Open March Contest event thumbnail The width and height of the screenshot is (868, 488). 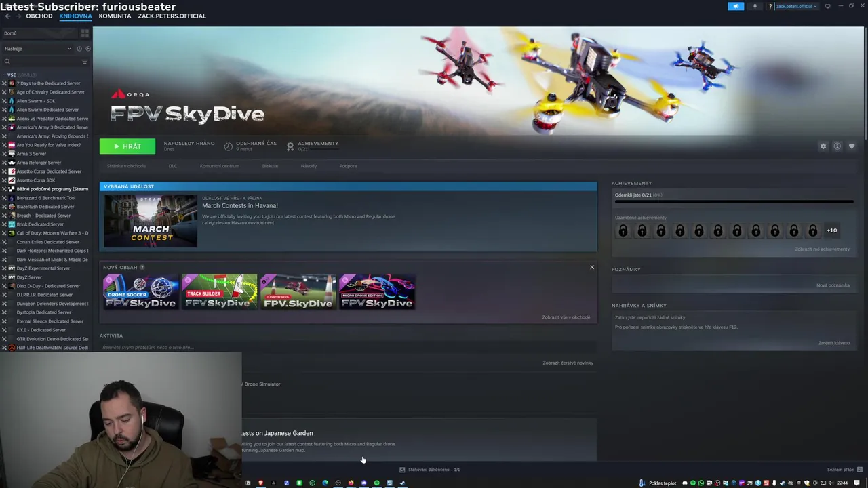point(151,221)
